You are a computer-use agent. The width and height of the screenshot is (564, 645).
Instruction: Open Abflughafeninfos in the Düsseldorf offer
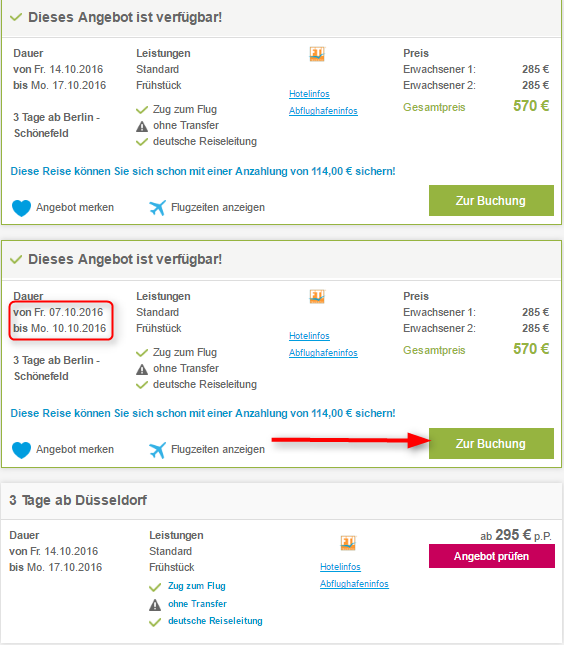(x=354, y=584)
